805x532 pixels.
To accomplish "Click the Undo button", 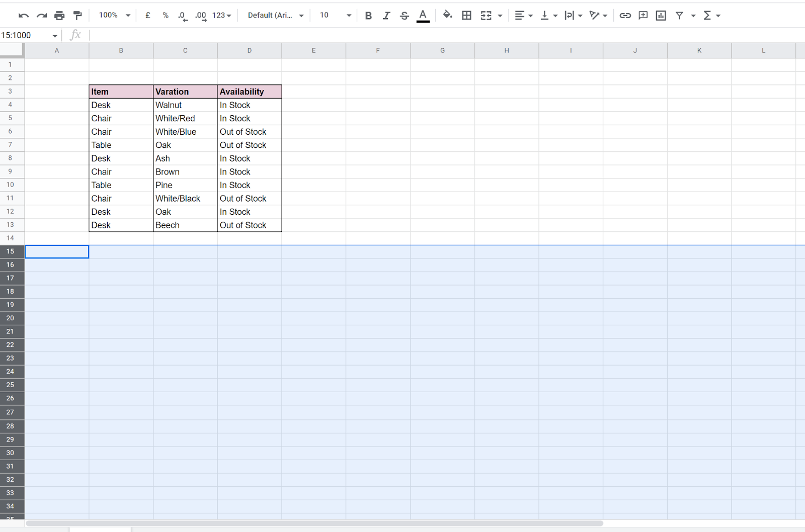I will 23,15.
